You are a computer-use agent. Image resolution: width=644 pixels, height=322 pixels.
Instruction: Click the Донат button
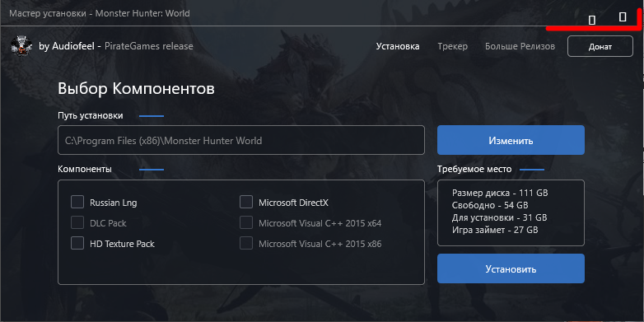point(600,46)
